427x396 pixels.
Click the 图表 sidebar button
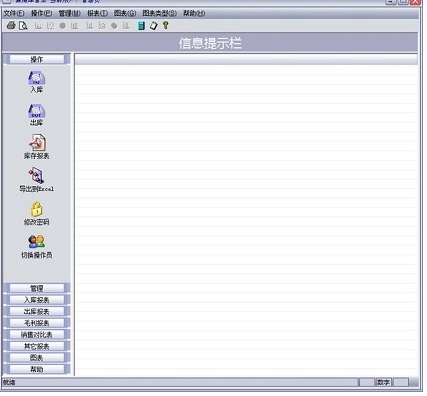pos(37,358)
